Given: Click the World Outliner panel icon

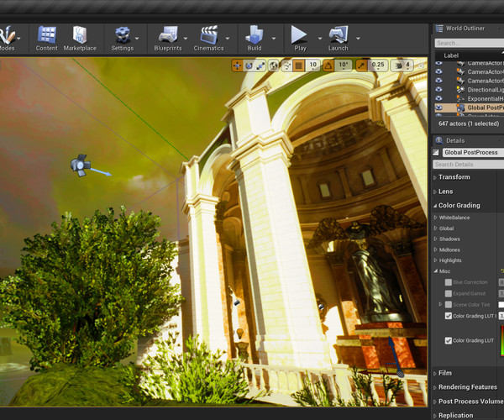Looking at the screenshot, I should 439,29.
